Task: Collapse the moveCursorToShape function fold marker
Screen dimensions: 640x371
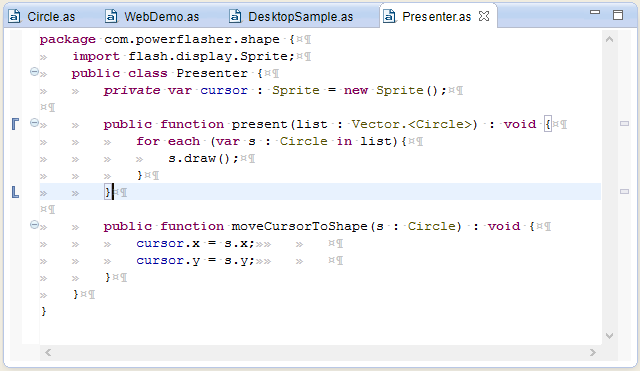Action: pos(34,224)
